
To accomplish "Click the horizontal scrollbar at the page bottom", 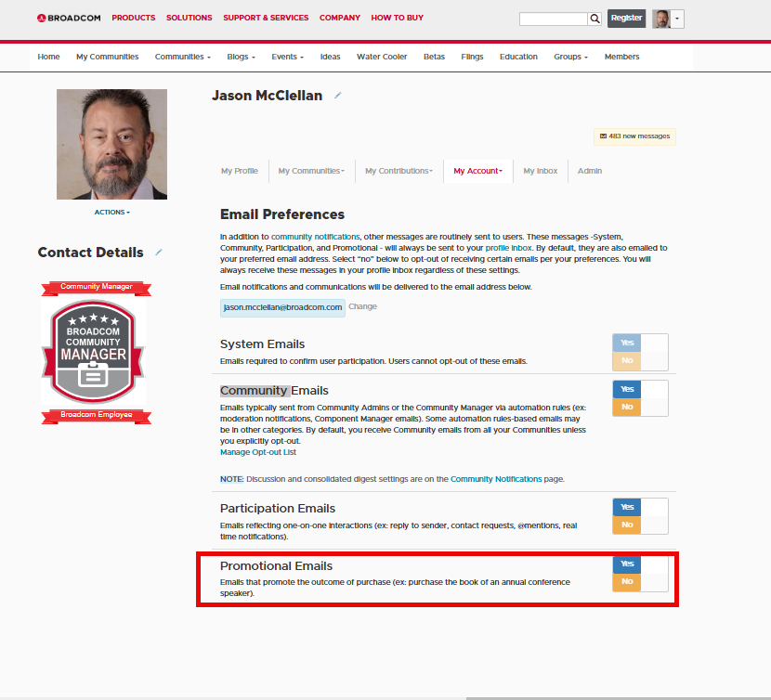I will click(x=618, y=698).
